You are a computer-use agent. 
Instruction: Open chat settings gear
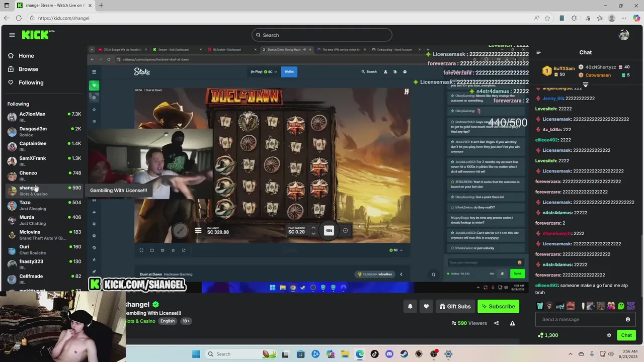pyautogui.click(x=609, y=335)
